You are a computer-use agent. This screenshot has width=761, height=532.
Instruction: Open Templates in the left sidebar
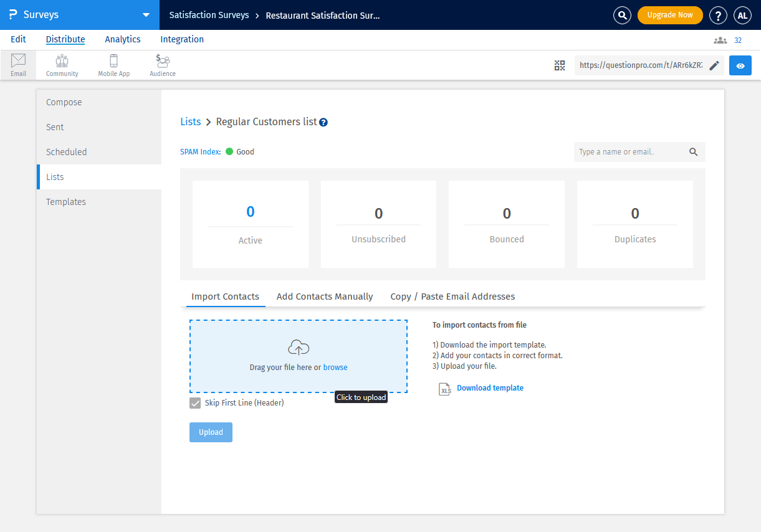(x=66, y=202)
